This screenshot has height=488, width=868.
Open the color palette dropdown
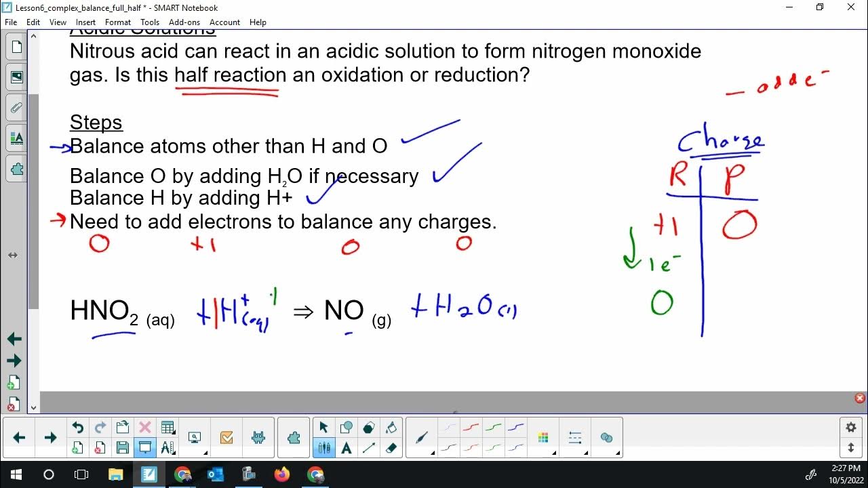(x=543, y=438)
